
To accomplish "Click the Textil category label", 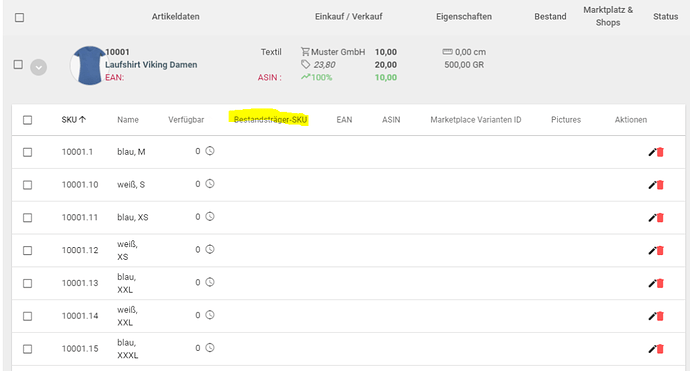I will 271,52.
